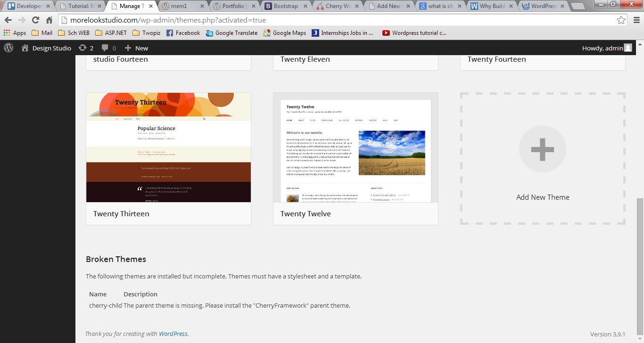Switch to the Add New browser tab
644x343 pixels.
(x=389, y=6)
